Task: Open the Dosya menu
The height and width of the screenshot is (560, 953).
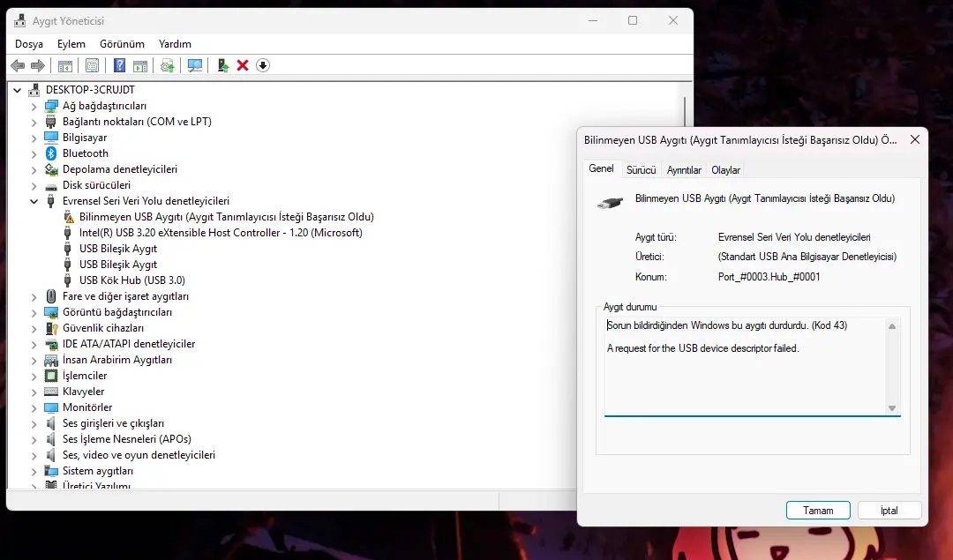Action: click(29, 44)
